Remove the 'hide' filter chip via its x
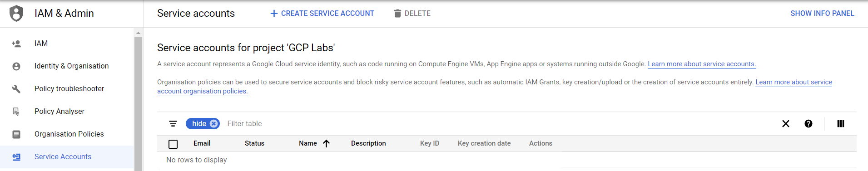Viewport: 868px width, 171px height. pos(213,123)
